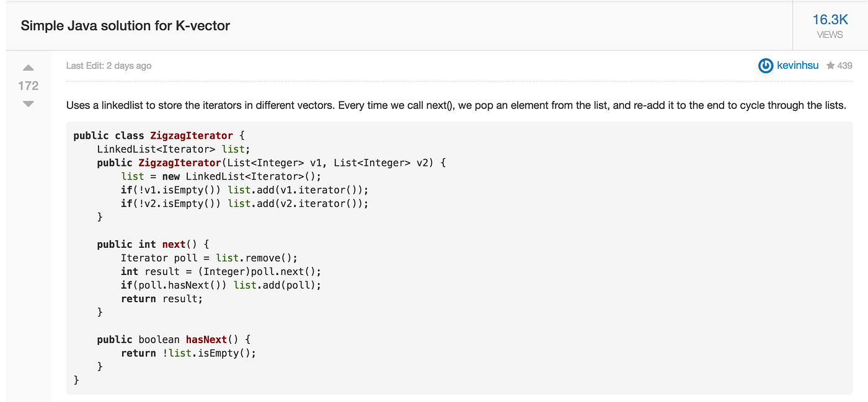Select the ZigzagIterator class name in code
Viewport: 868px width, 402px height.
pos(192,135)
